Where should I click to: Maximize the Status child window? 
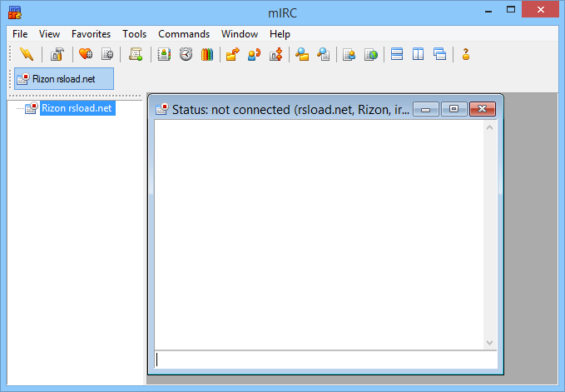tap(454, 109)
